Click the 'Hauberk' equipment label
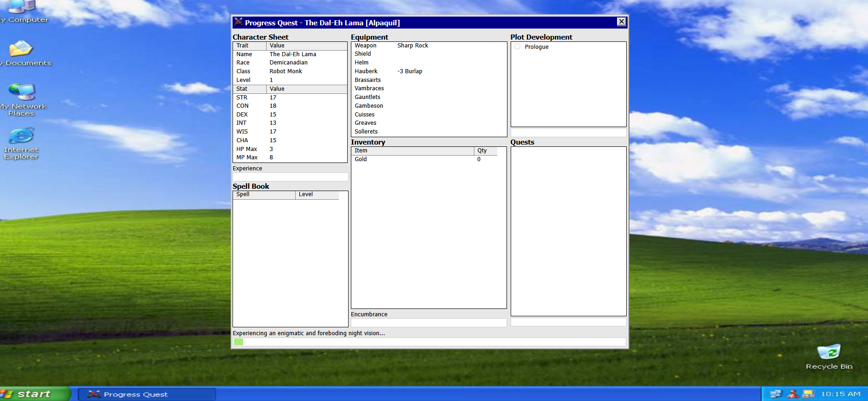 click(366, 71)
